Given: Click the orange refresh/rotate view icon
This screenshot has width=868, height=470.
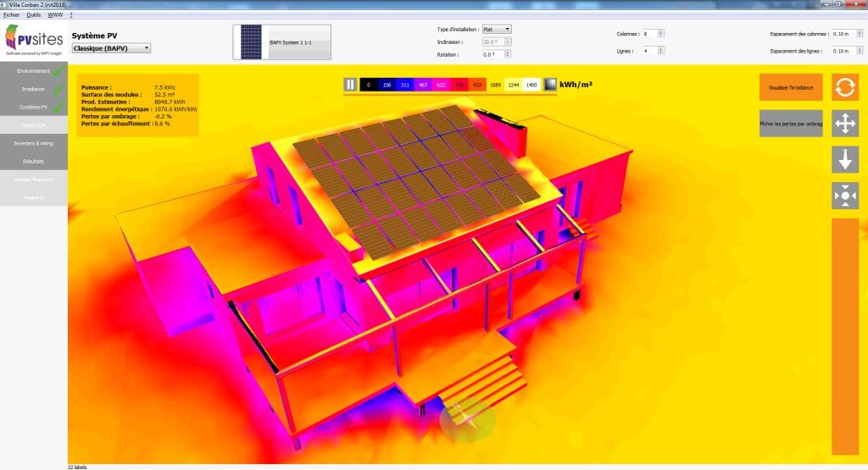Looking at the screenshot, I should [x=845, y=86].
